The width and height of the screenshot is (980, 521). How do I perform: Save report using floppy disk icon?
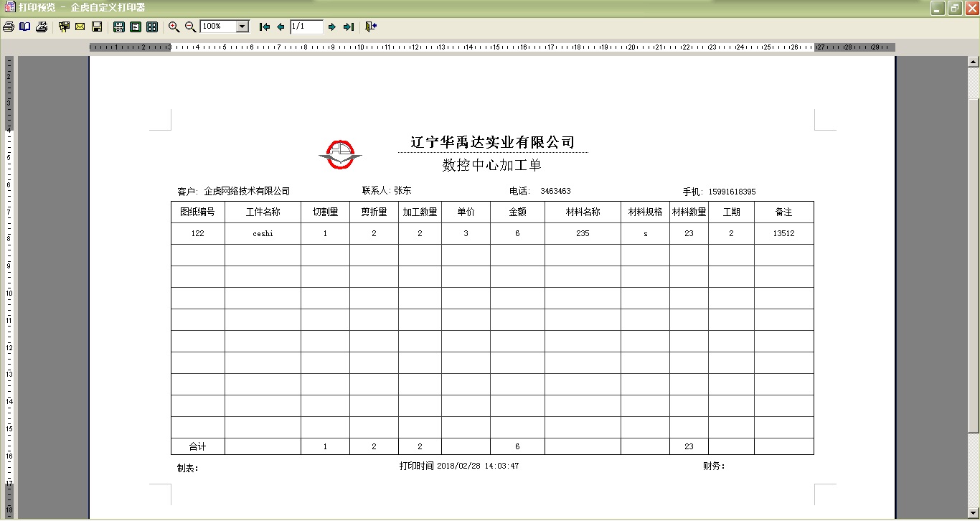(97, 27)
